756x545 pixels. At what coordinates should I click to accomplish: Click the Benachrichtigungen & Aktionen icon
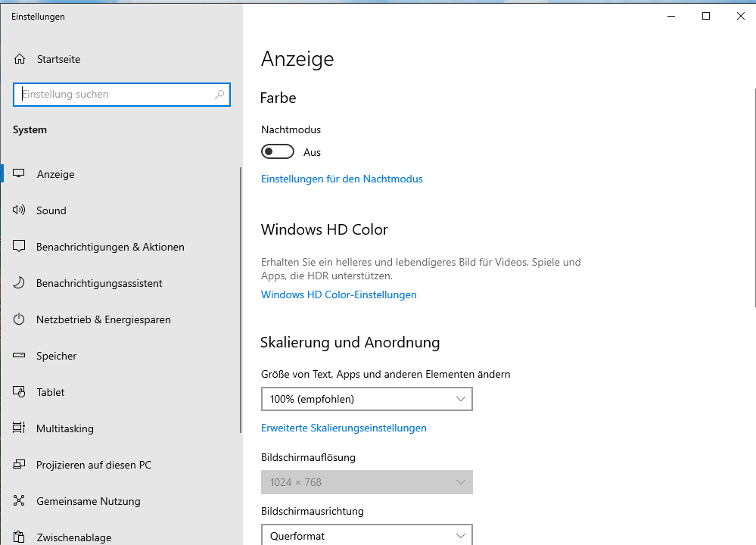20,247
